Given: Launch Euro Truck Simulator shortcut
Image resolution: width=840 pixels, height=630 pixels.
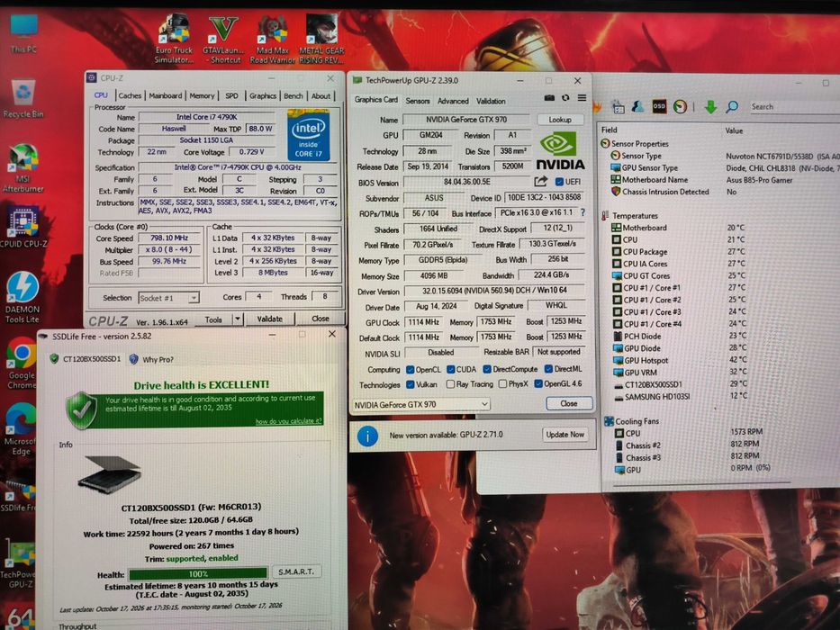Looking at the screenshot, I should pyautogui.click(x=174, y=39).
